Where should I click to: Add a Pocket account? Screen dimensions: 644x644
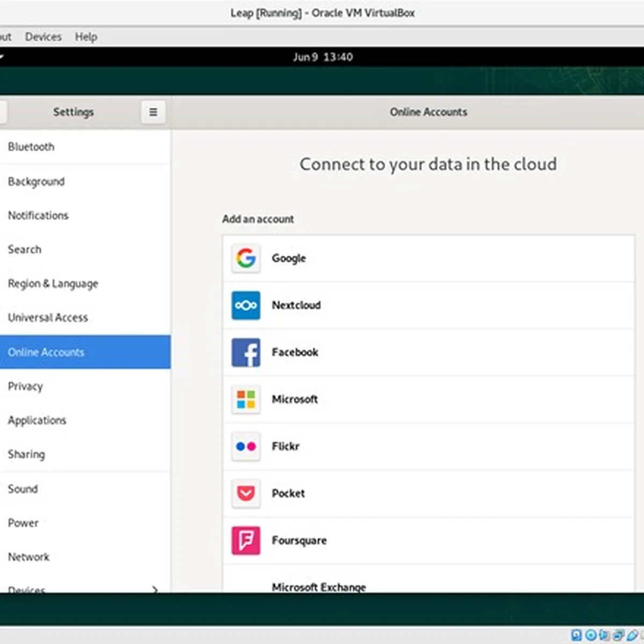(x=428, y=493)
